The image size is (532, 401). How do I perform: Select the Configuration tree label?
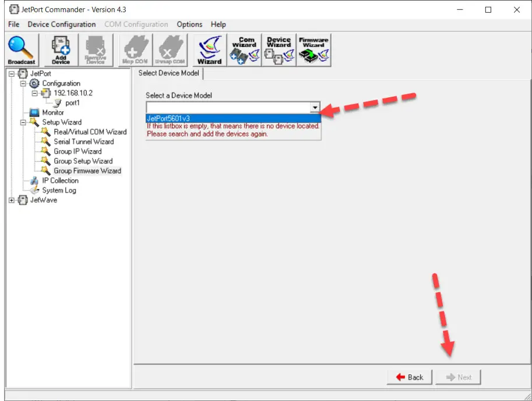point(61,83)
